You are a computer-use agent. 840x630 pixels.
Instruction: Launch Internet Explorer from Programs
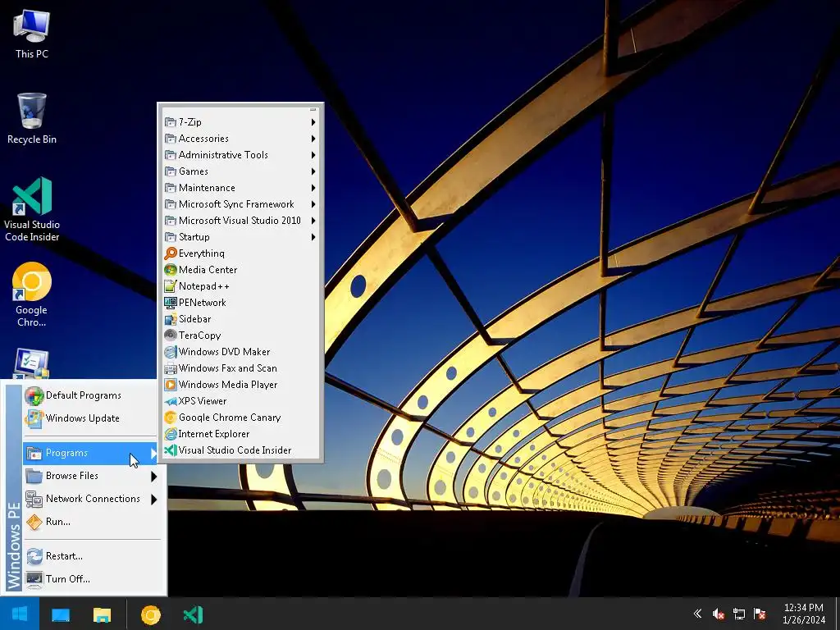240,434
